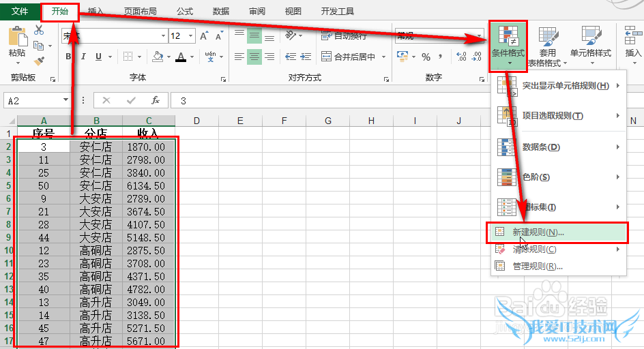Click the Name Box showing A2
The height and width of the screenshot is (349, 644).
tap(32, 101)
